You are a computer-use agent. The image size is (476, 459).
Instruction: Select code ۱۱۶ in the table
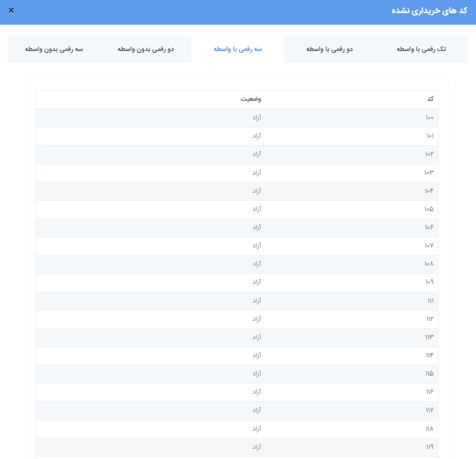tap(430, 392)
